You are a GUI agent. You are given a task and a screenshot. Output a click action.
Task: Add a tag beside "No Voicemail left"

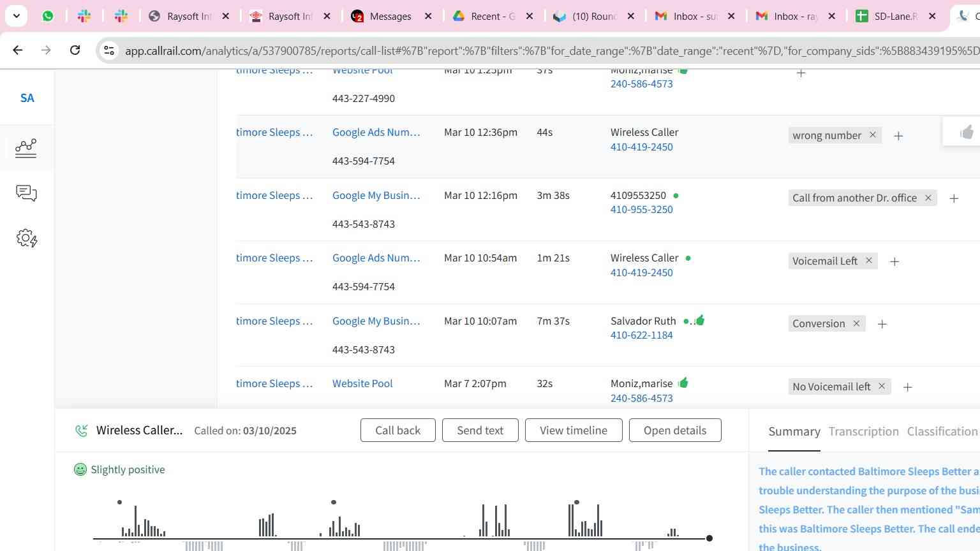point(907,387)
